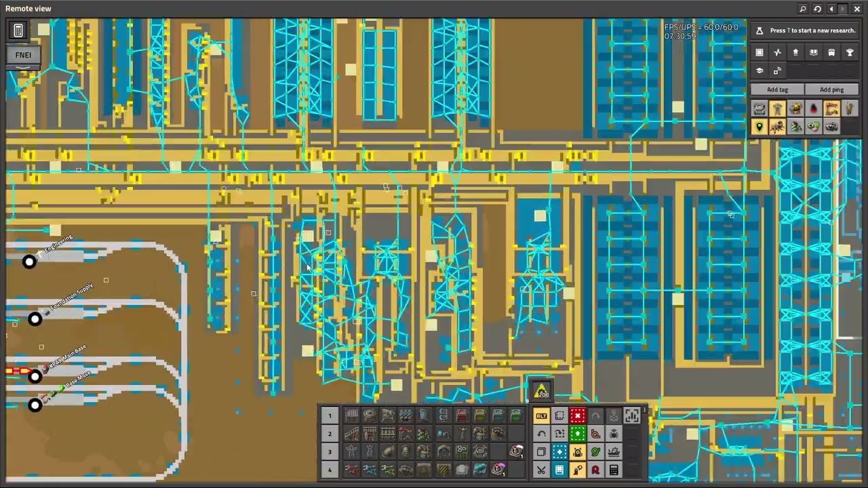Open the trains overview icon

pyautogui.click(x=832, y=52)
